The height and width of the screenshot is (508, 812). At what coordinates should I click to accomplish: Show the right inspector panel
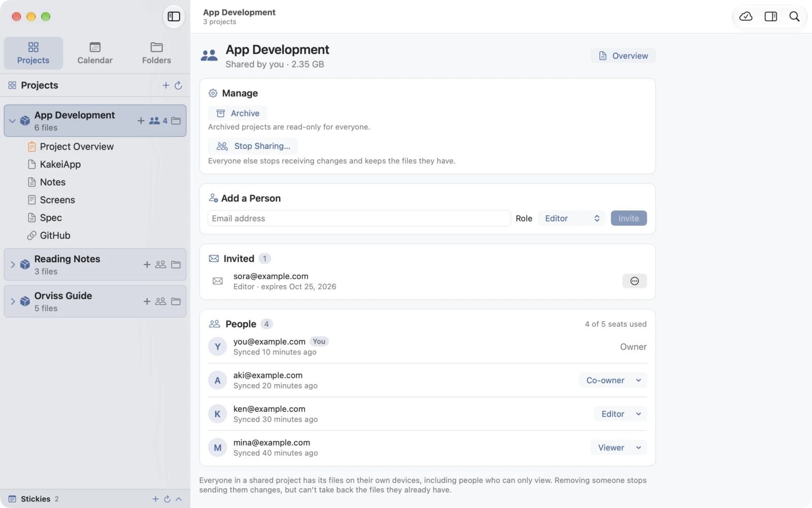coord(770,16)
